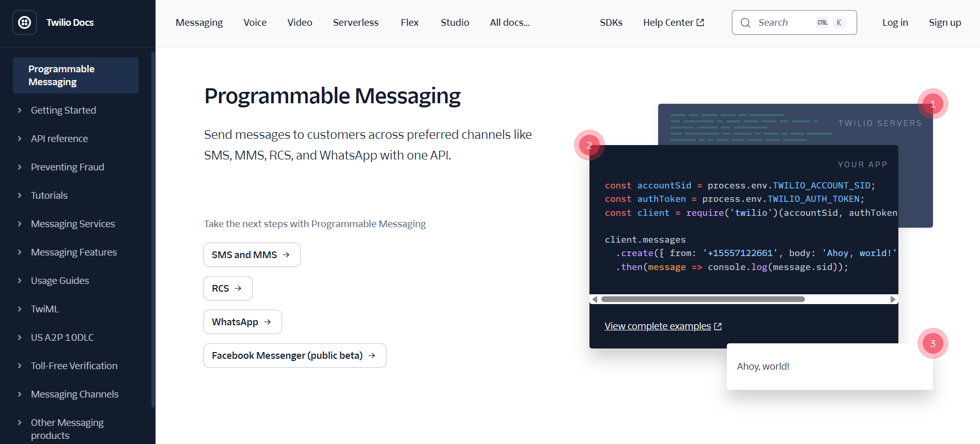Click external-link icon after View complete examples
This screenshot has height=444, width=980.
pos(718,326)
